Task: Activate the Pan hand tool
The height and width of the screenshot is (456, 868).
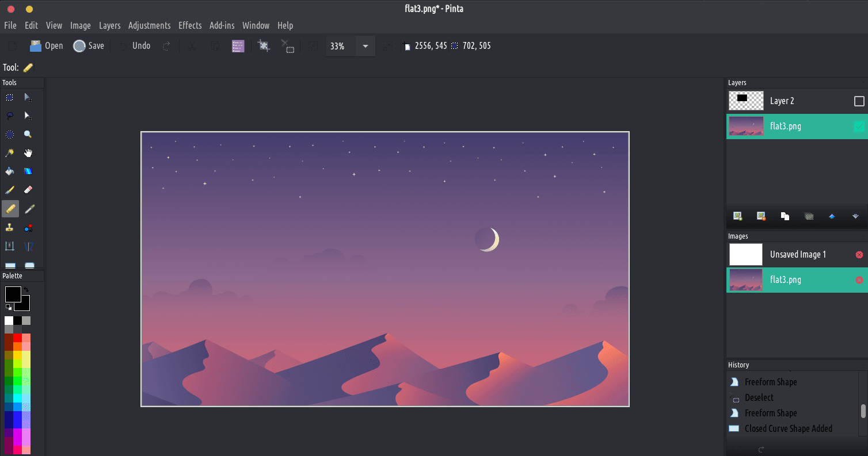Action: point(28,153)
